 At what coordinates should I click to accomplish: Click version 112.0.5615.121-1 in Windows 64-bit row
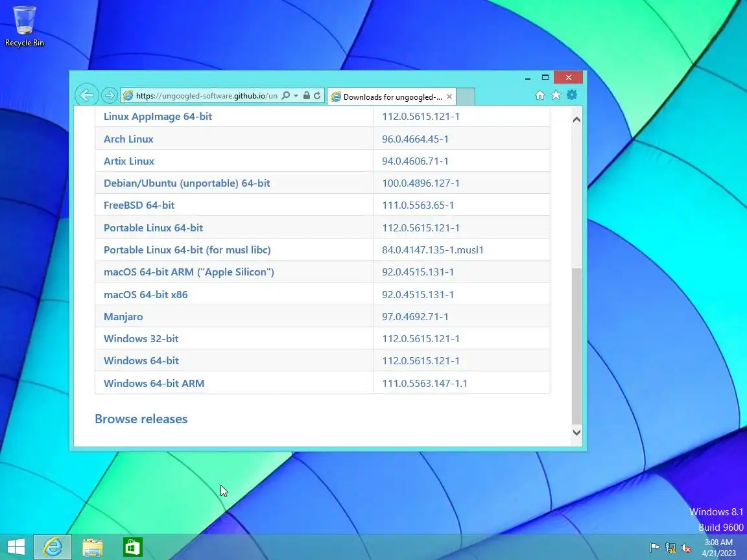click(421, 361)
